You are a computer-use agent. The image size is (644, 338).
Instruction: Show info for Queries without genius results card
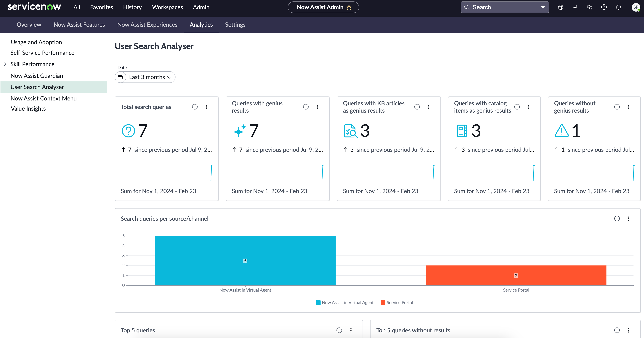617,107
